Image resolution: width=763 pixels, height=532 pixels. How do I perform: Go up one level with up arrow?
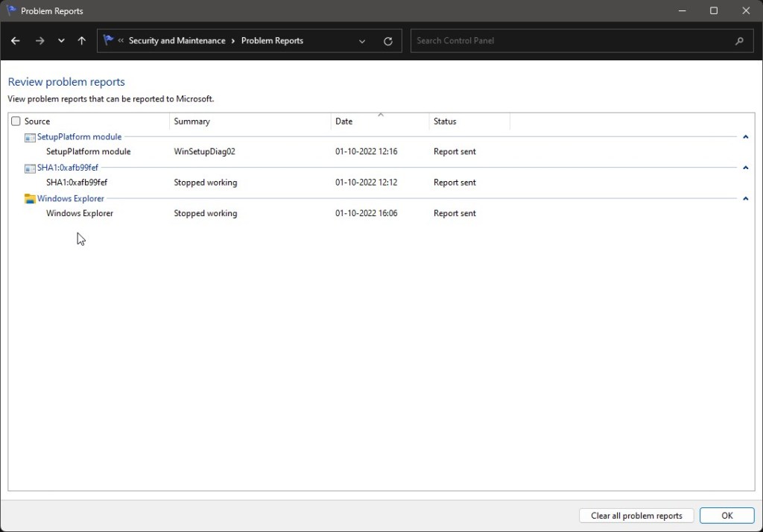pos(82,41)
